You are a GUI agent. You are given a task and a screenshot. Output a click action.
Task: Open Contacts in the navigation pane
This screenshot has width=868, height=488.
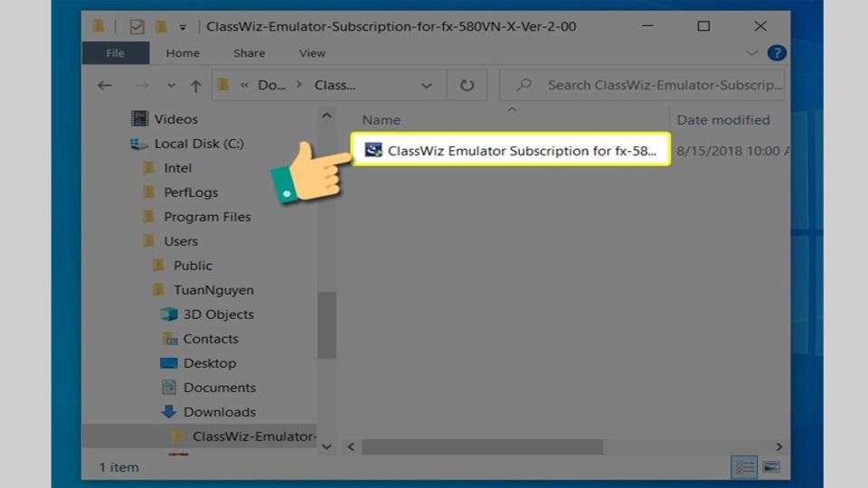[x=211, y=339]
